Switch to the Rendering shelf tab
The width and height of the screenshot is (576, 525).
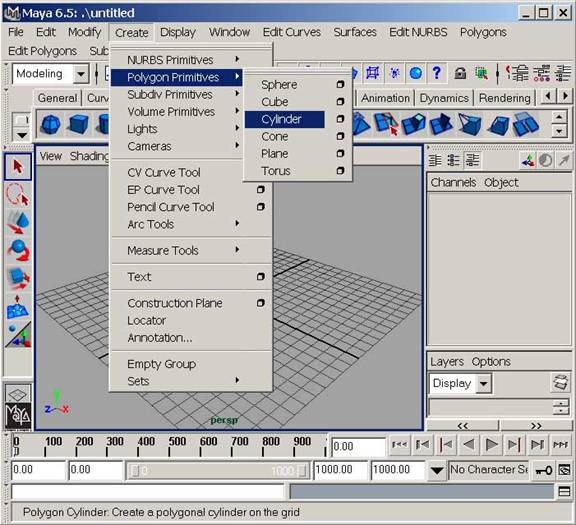click(x=505, y=98)
